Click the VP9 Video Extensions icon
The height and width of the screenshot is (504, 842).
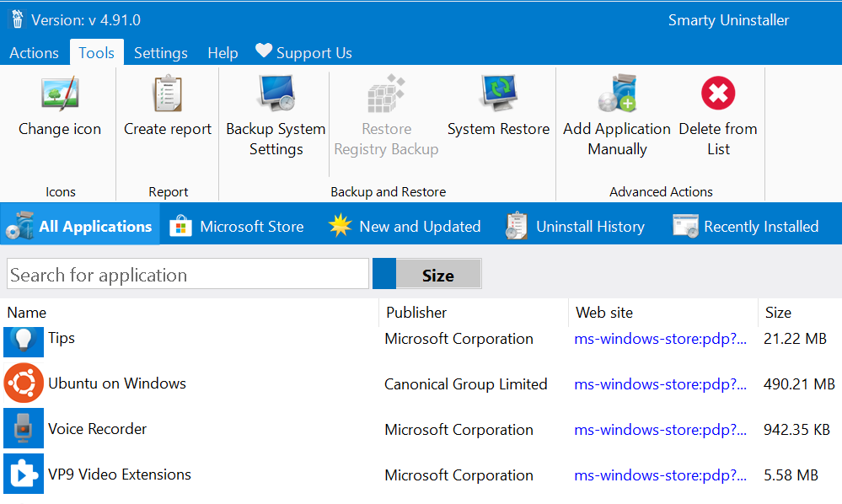[x=23, y=475]
